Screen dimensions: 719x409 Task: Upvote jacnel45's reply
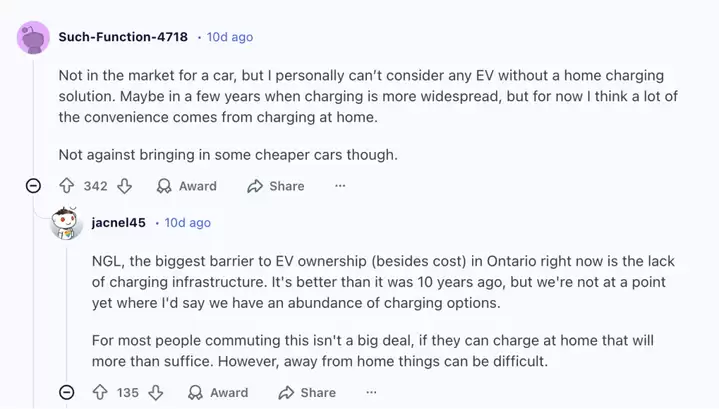(99, 393)
